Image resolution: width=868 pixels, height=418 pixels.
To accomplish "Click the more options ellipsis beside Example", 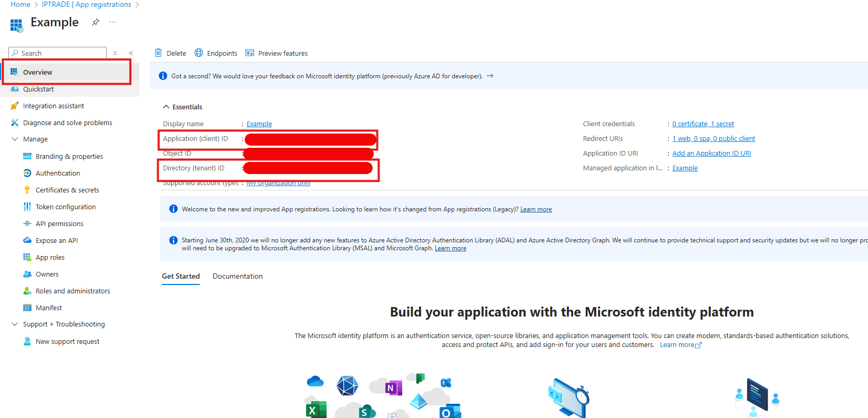I will 113,22.
